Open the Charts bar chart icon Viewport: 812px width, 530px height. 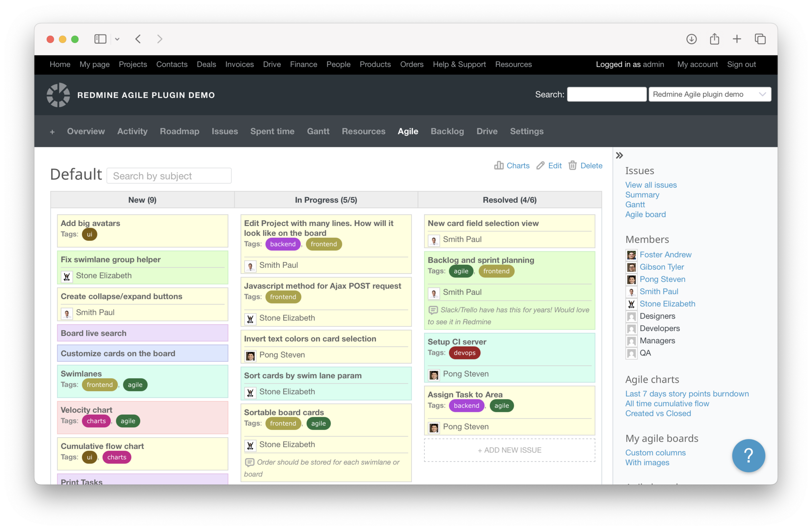click(499, 165)
